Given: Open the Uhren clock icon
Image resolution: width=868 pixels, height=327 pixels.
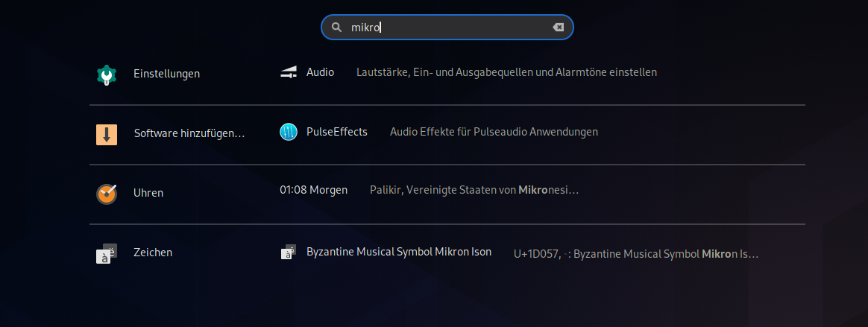Looking at the screenshot, I should click(107, 194).
